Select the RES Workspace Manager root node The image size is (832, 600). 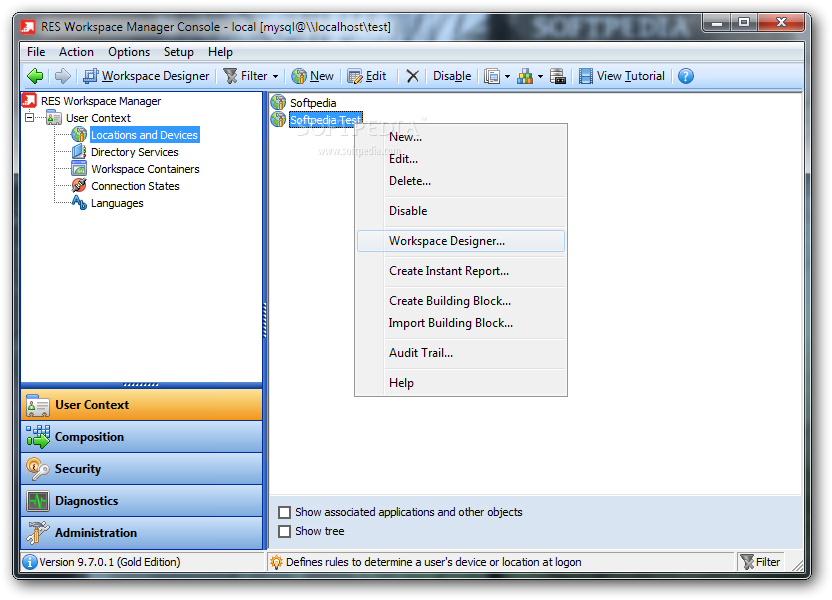[101, 101]
